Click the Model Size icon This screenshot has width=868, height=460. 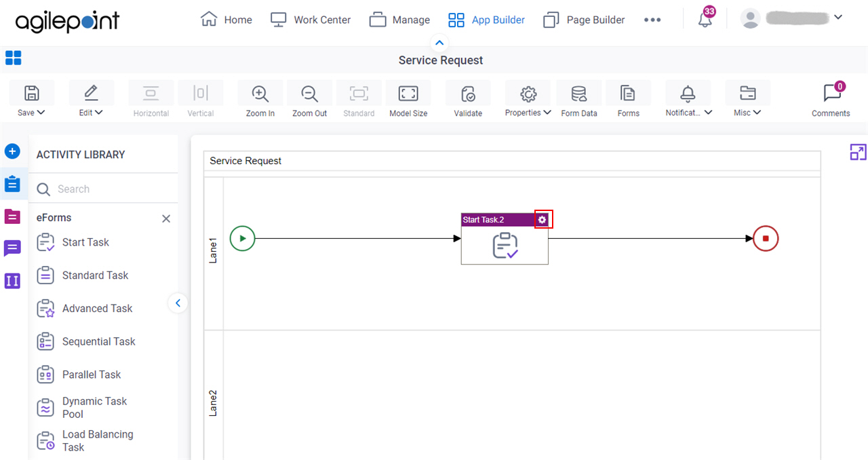[x=408, y=93]
